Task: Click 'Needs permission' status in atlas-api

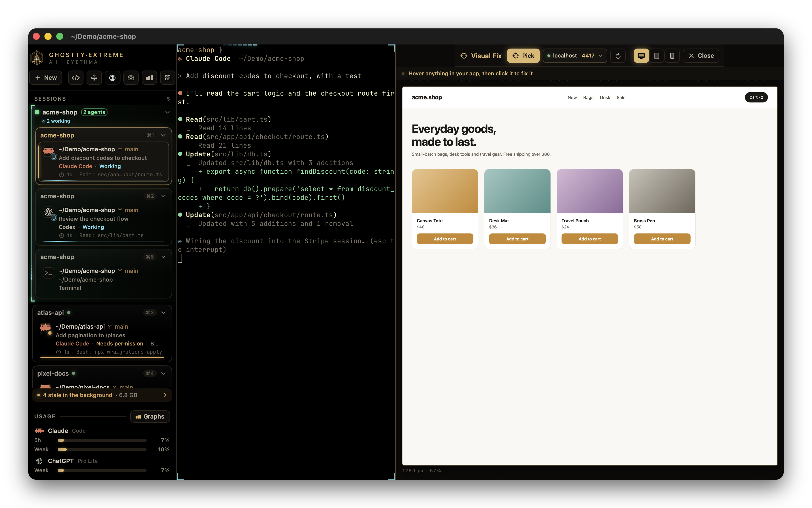Action: 120,344
